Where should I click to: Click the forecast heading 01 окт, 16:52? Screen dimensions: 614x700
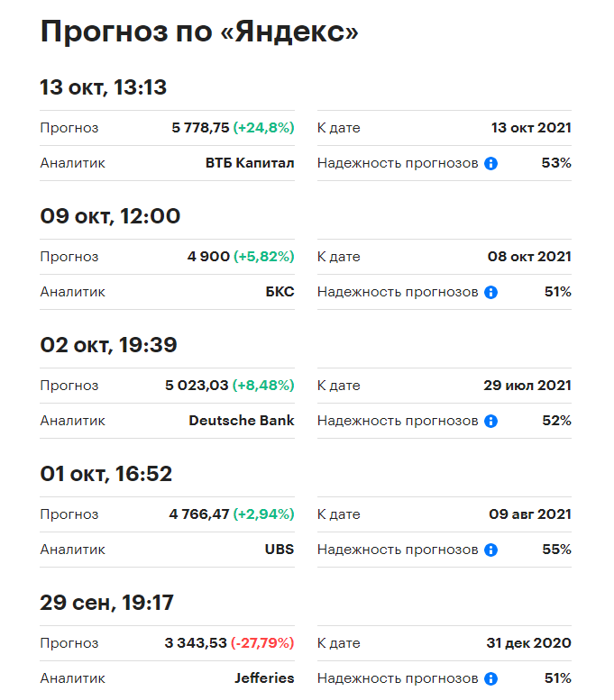coord(105,474)
